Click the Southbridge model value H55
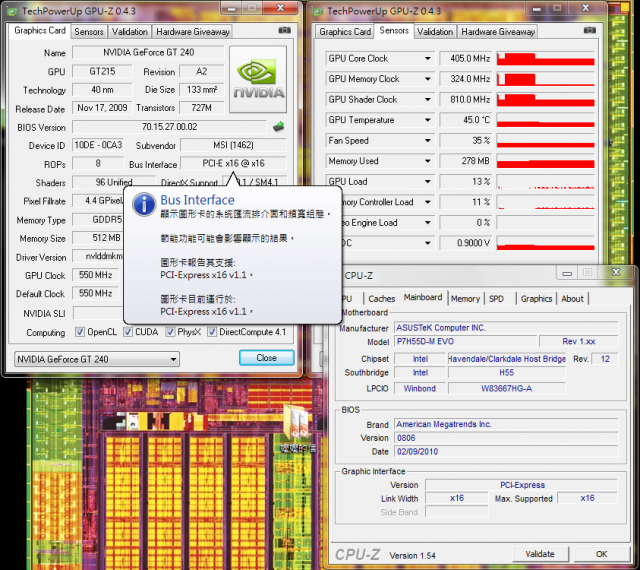The width and height of the screenshot is (640, 570). pos(507,372)
